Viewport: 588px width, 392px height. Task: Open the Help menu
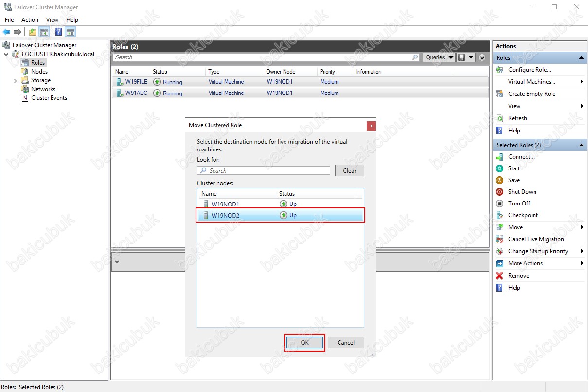[72, 20]
